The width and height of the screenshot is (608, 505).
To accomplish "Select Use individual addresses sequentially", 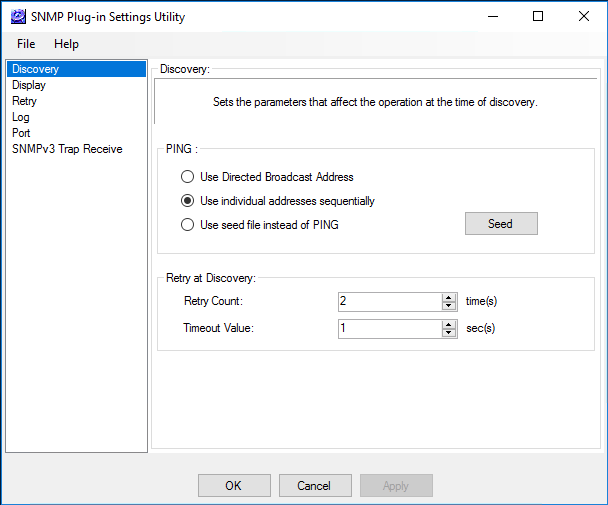I will (187, 201).
